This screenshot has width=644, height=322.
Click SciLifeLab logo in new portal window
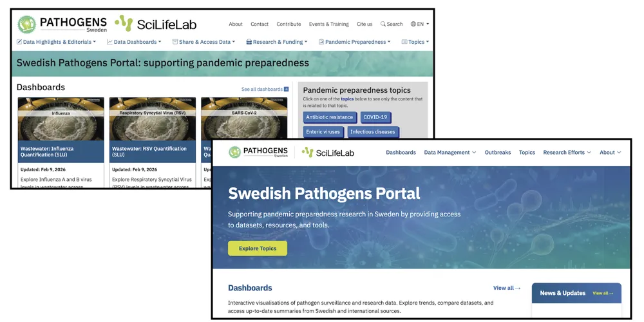328,153
